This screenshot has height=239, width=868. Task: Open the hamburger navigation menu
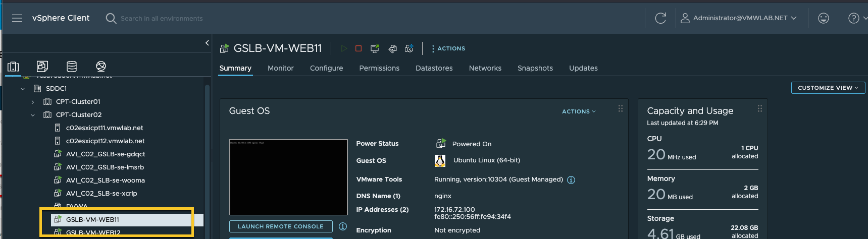point(17,18)
